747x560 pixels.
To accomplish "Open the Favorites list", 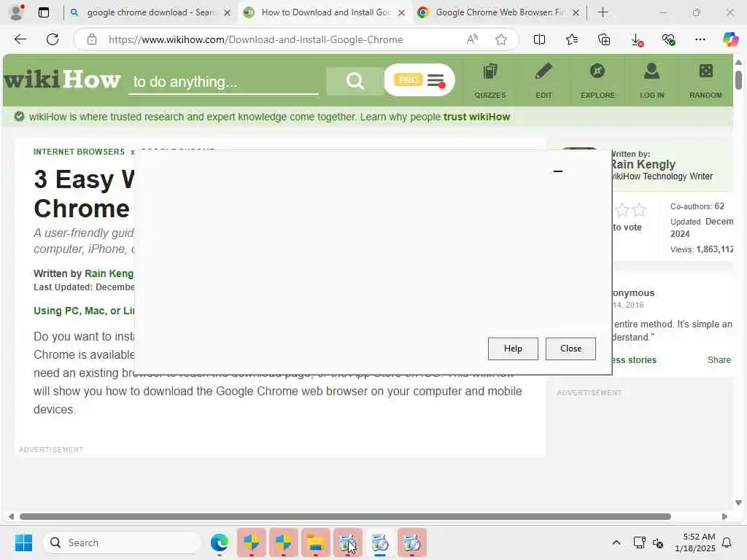I will (x=572, y=39).
